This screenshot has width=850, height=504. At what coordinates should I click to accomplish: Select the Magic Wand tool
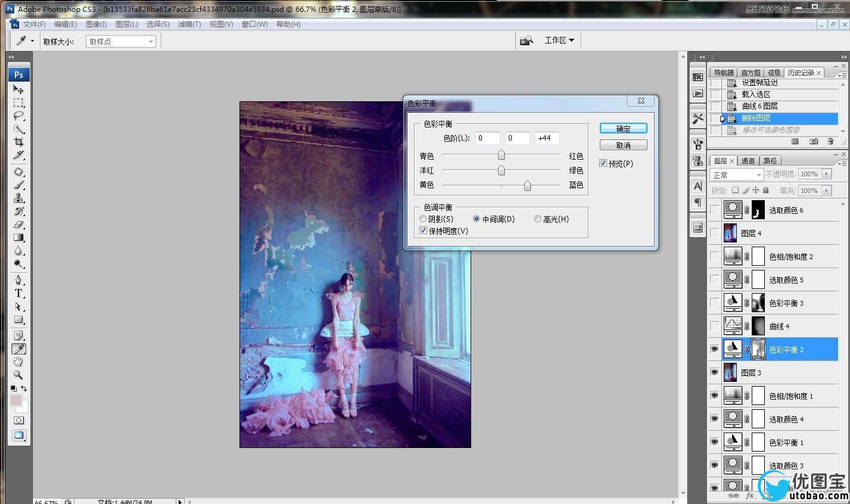(x=18, y=129)
